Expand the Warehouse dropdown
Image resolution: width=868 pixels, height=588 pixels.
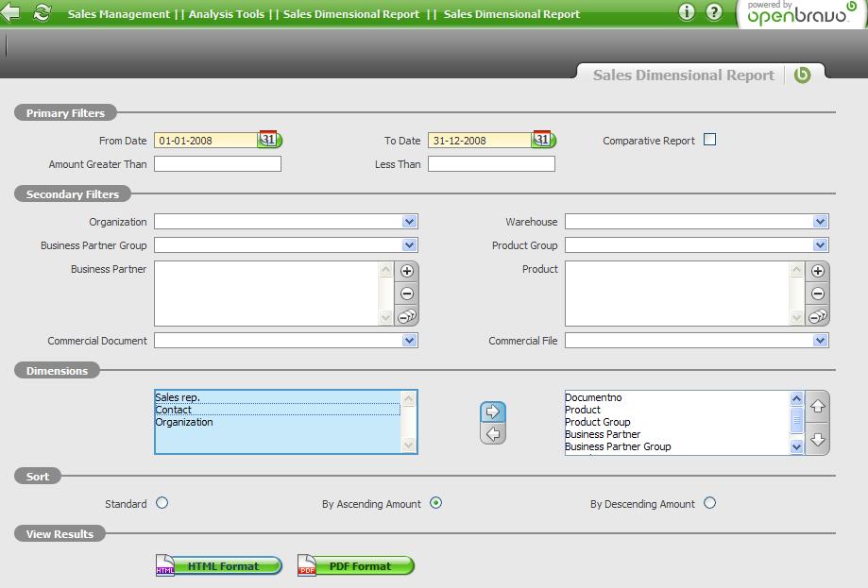(x=820, y=222)
